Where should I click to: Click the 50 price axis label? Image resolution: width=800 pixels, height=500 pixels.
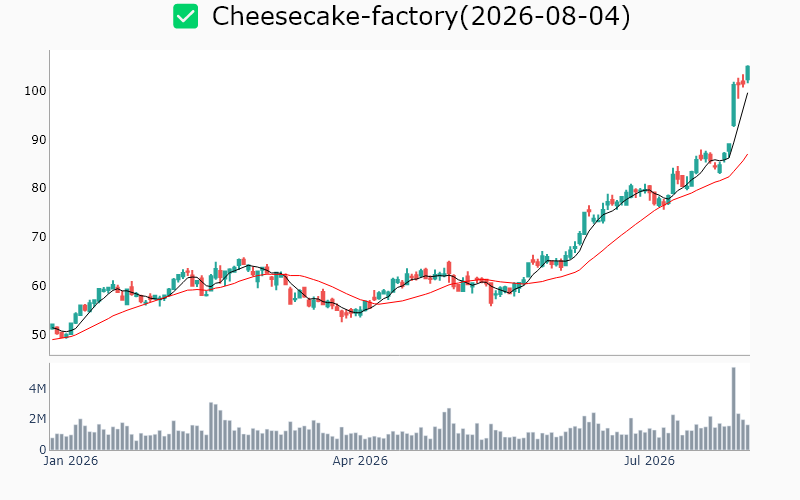(39, 335)
